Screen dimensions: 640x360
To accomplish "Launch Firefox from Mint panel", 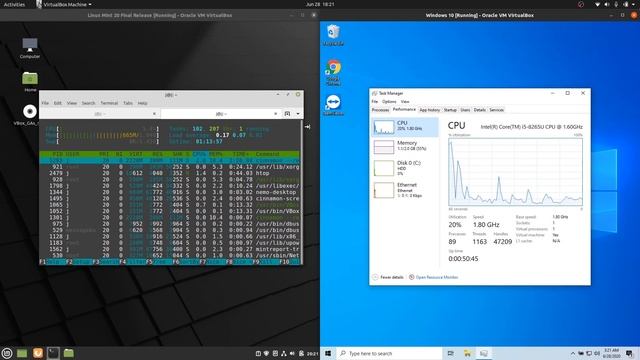I will 38,353.
